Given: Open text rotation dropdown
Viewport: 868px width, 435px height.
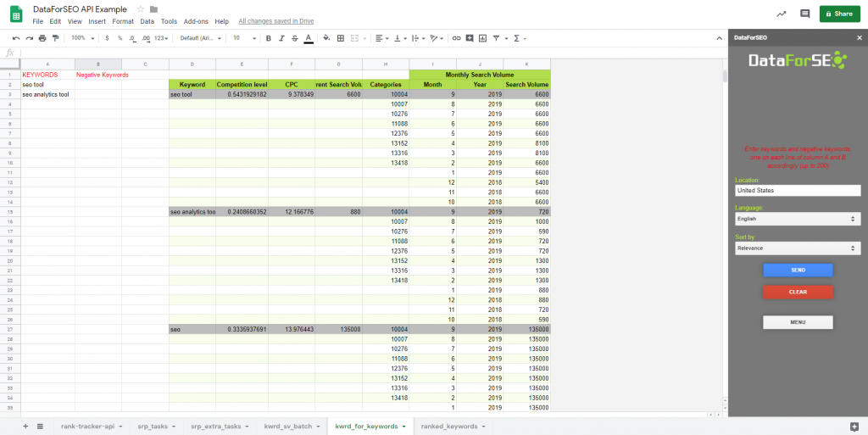Looking at the screenshot, I should [x=437, y=38].
